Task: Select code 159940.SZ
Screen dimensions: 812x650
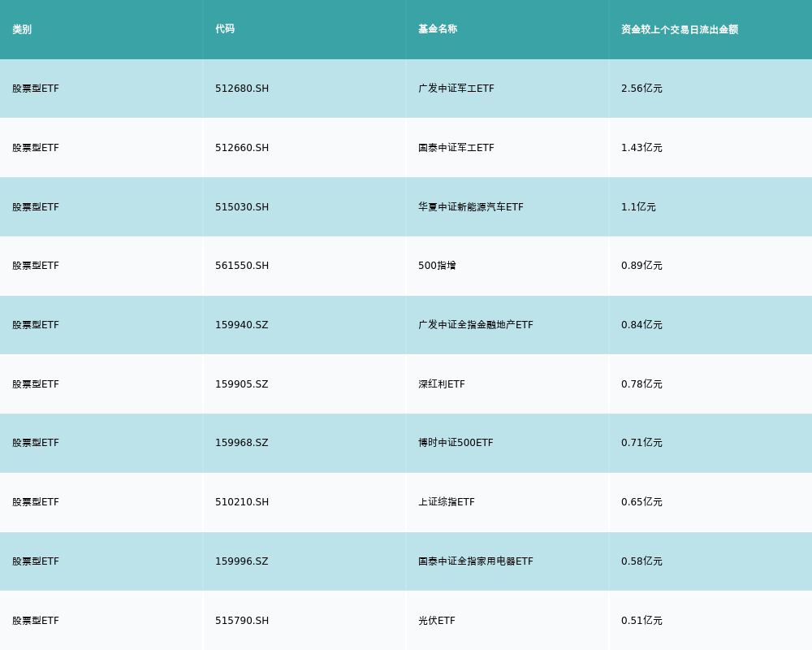Action: [x=242, y=325]
